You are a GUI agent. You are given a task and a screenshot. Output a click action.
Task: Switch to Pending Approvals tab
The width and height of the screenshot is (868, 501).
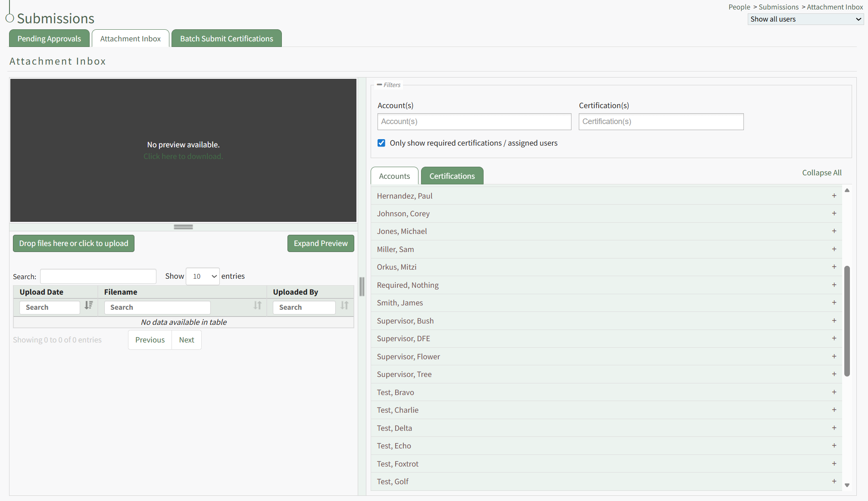pos(49,39)
